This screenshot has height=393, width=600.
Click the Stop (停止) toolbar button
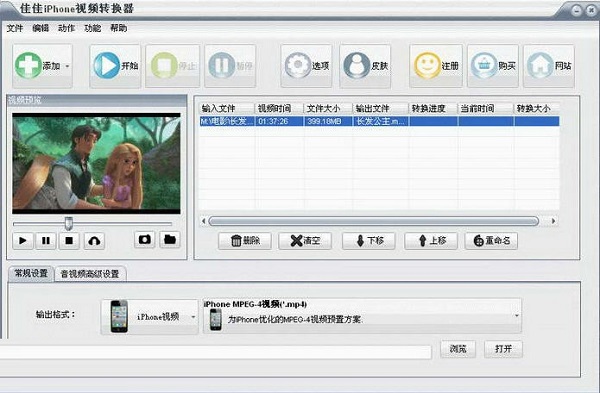tap(173, 66)
